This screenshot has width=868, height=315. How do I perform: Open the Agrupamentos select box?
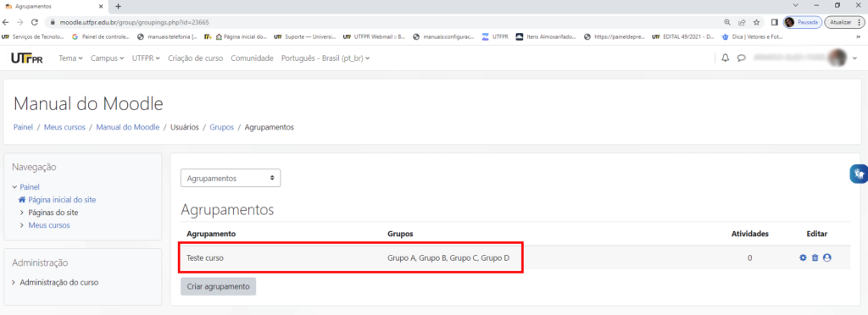click(x=231, y=179)
